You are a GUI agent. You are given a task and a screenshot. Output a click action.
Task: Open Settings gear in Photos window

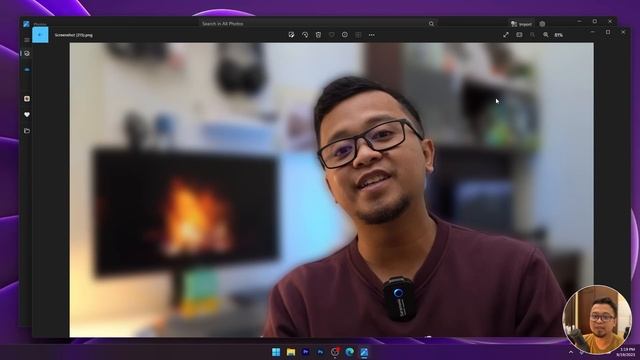pos(542,24)
